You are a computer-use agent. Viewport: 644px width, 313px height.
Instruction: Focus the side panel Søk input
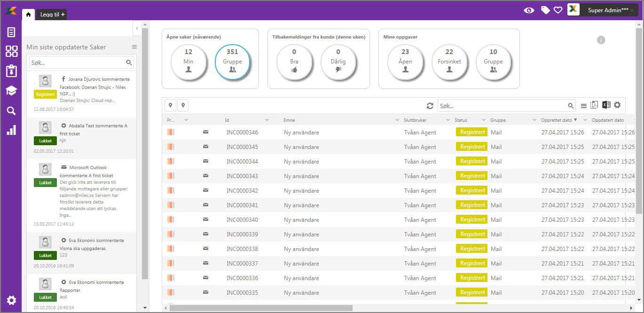click(77, 63)
